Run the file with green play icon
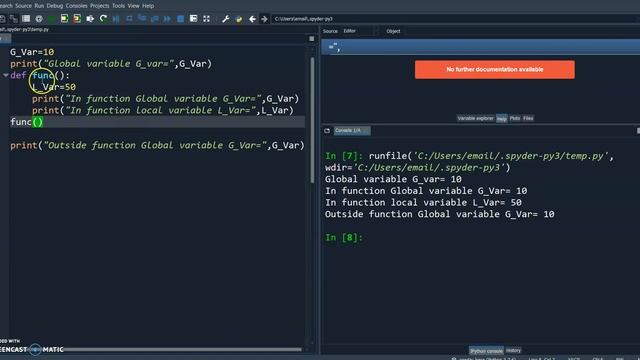 tap(51, 19)
